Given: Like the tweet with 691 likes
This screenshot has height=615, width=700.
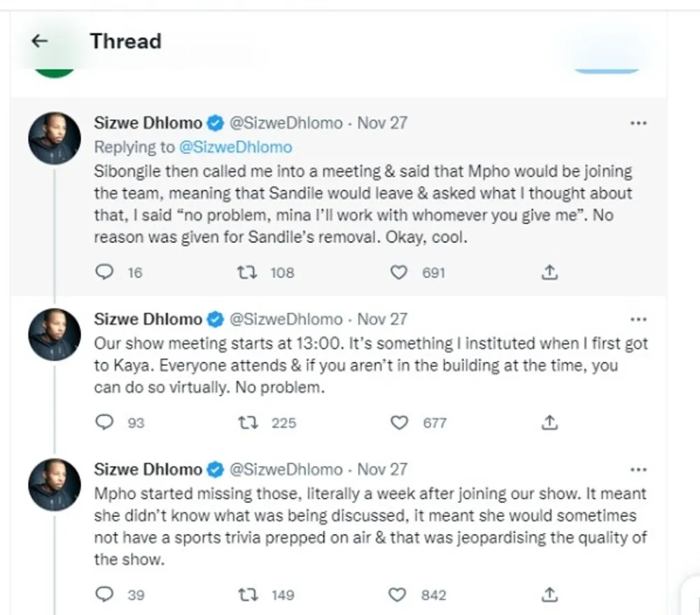Looking at the screenshot, I should (x=398, y=272).
